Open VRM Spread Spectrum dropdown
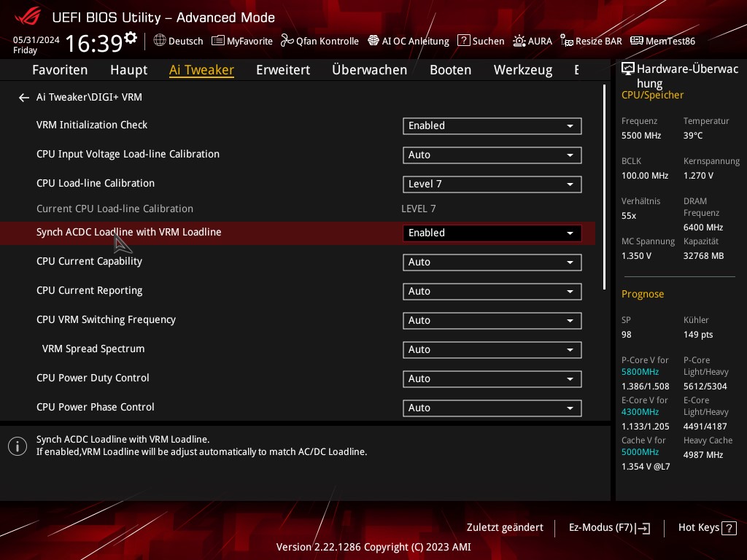 (x=492, y=349)
